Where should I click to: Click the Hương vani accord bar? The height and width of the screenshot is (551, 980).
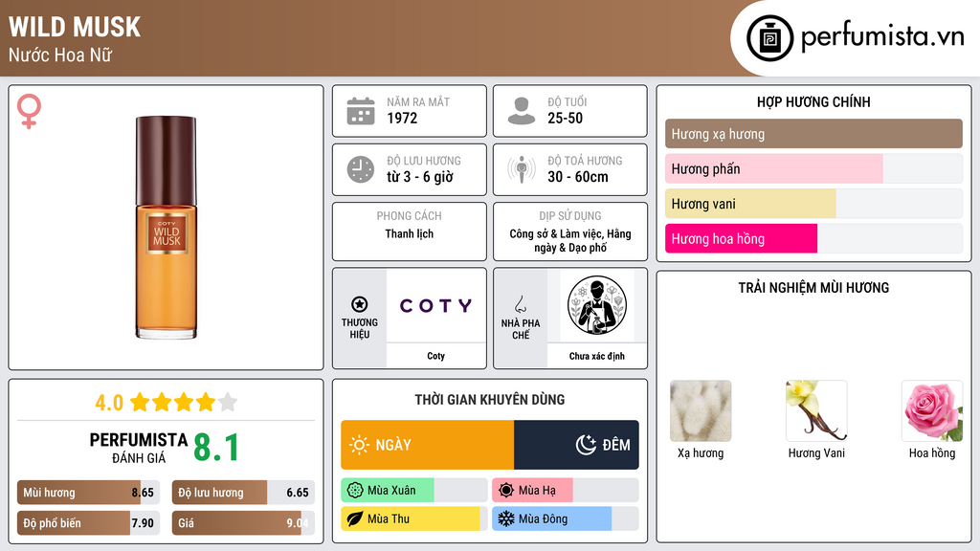point(813,204)
